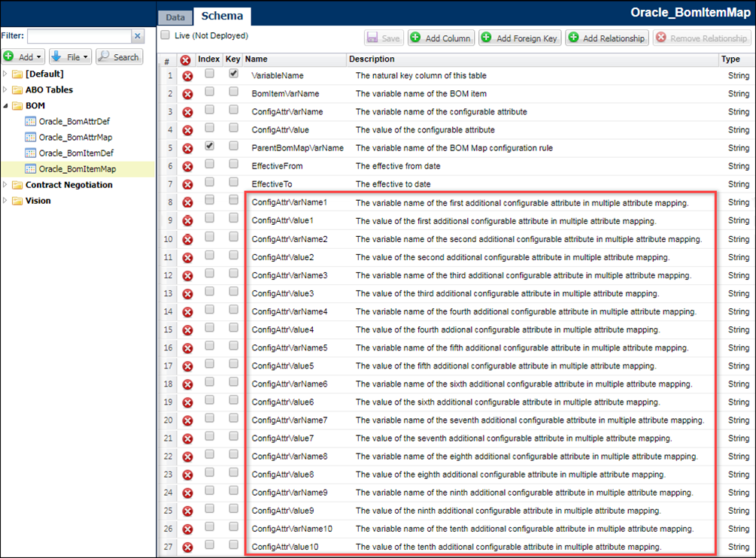Click the Add Foreign Key plus icon

487,38
